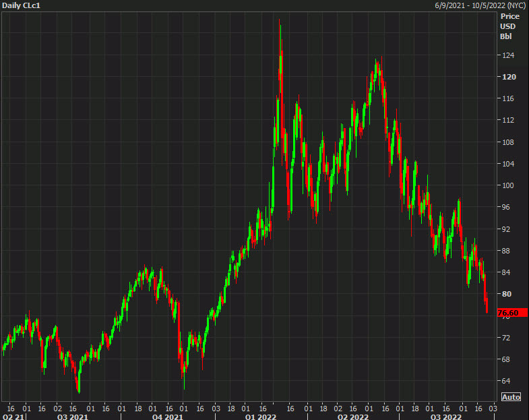Click the Auto scale button
Viewport: 529px width, 420px height.
511,397
